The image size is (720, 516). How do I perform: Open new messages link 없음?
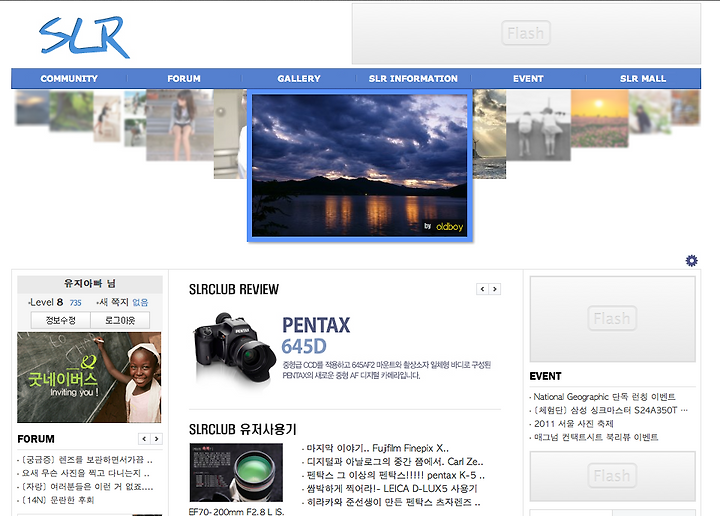tap(140, 303)
